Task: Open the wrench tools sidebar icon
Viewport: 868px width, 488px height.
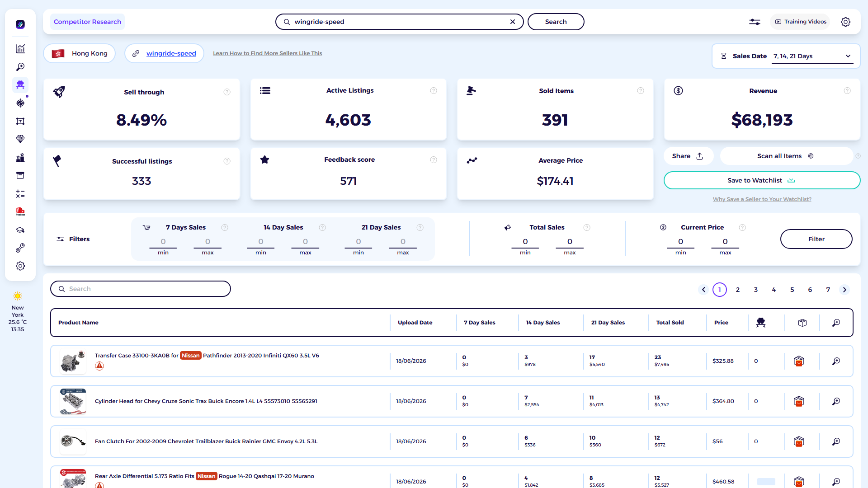Action: click(20, 248)
